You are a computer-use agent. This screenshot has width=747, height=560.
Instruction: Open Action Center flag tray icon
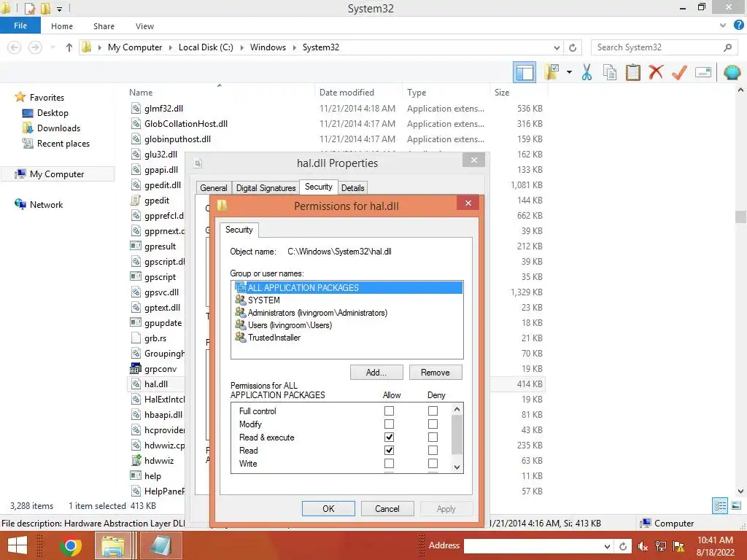pyautogui.click(x=678, y=546)
